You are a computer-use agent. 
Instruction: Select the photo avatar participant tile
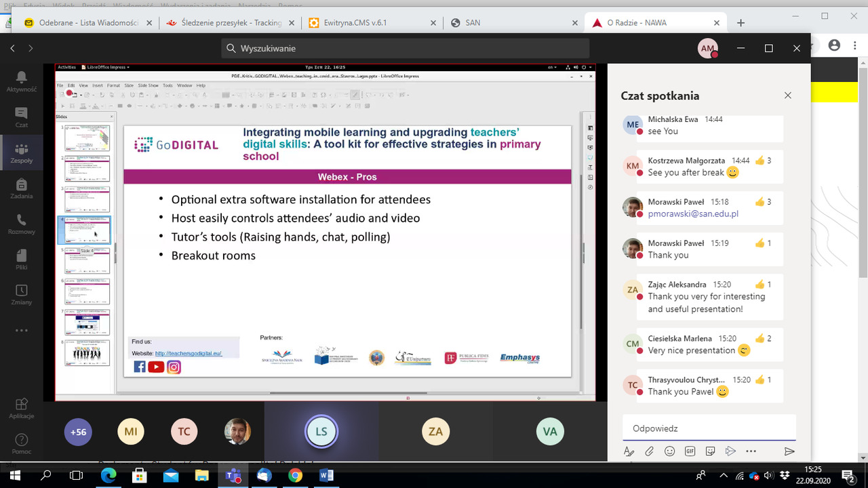[x=237, y=432]
